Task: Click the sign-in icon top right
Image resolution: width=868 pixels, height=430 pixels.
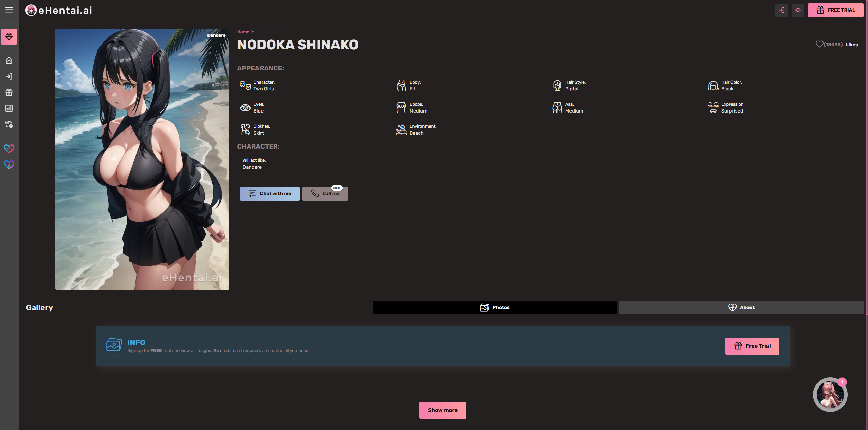Action: (782, 10)
